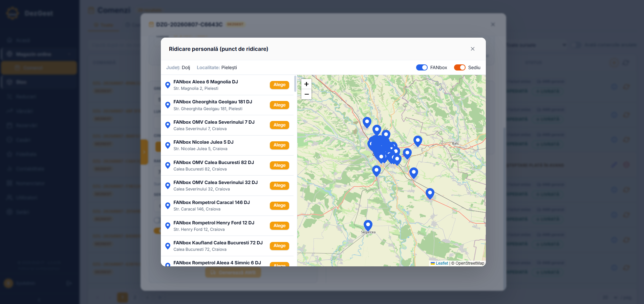Click the 'FANbox Rompetrol Aleea 4 Simnic 6 DJ' name
This screenshot has width=644, height=304.
click(217, 263)
